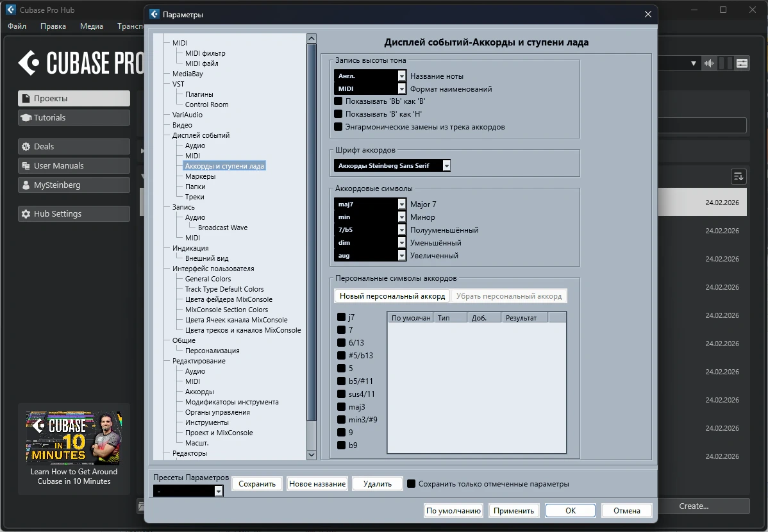Check 'Энгармонические замены из трека аккордов'
The width and height of the screenshot is (768, 532).
tap(338, 127)
